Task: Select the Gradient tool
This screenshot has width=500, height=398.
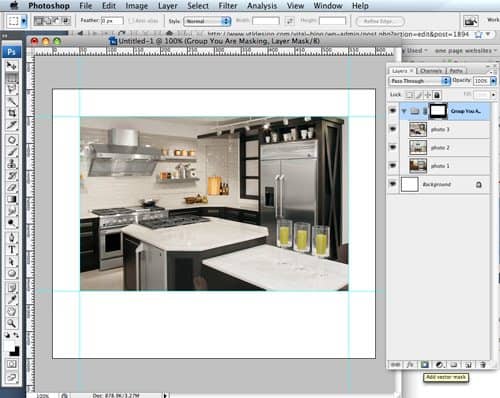Action: (x=12, y=199)
